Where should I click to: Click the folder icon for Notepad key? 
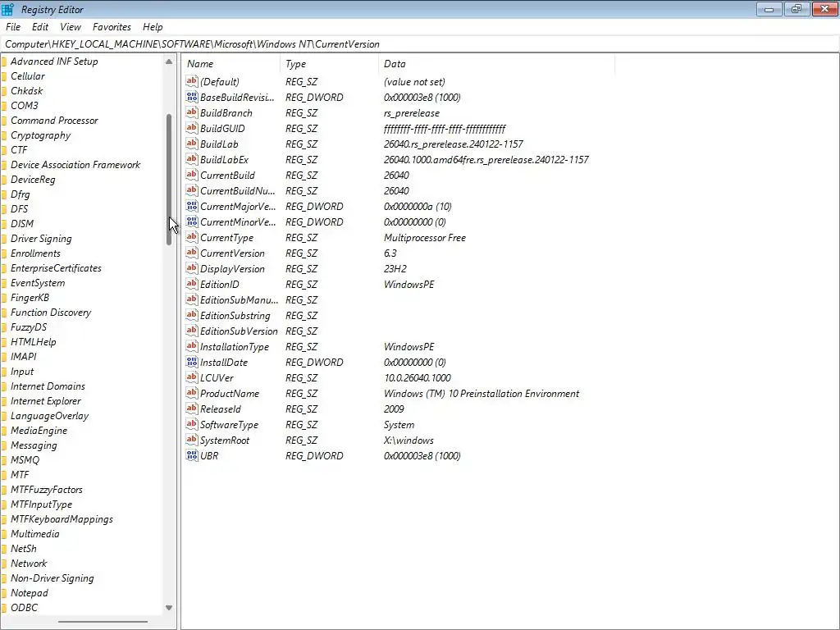pyautogui.click(x=4, y=593)
